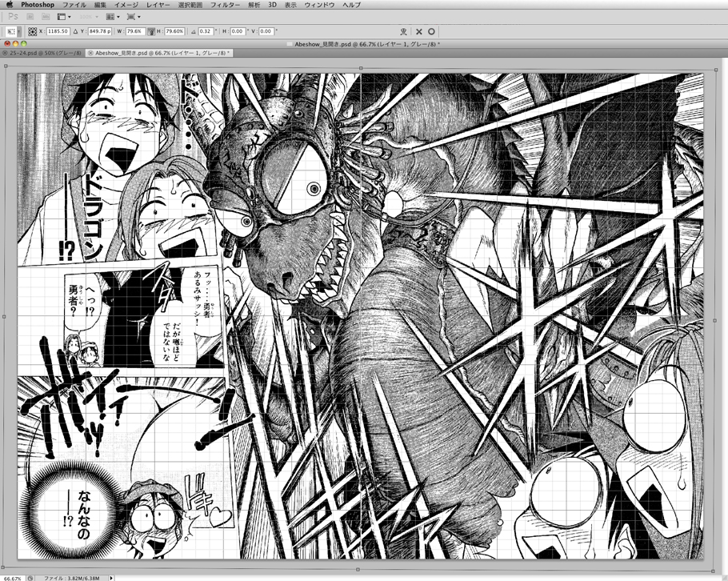The image size is (728, 581).
Task: Click the status bar preview icon
Action: point(30,579)
